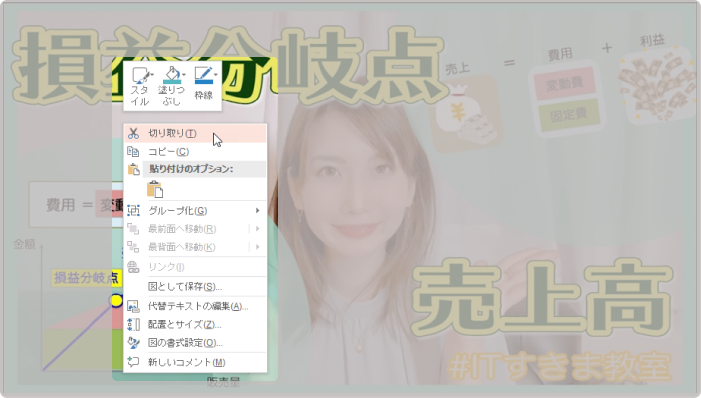Click the yellow break-even point circle

point(116,300)
